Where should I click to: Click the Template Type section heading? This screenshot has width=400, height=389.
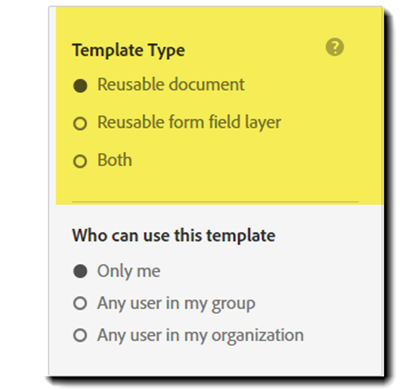pyautogui.click(x=128, y=51)
